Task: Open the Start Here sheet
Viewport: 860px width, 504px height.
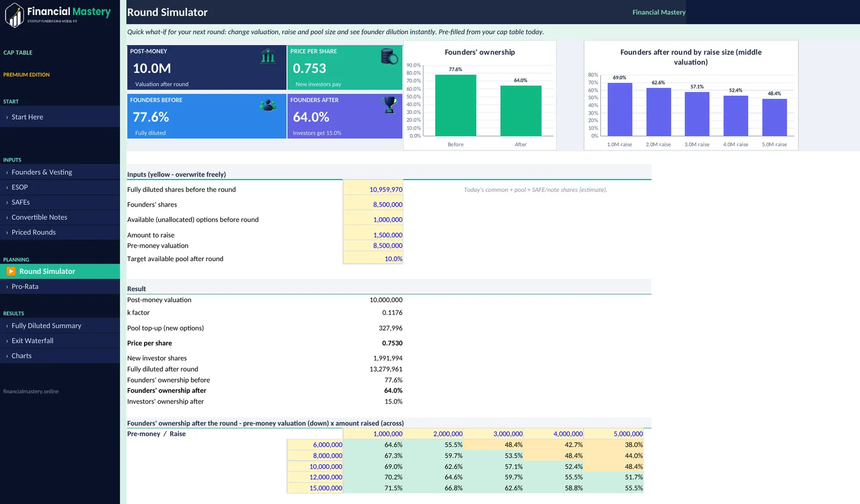Action: 60,117
